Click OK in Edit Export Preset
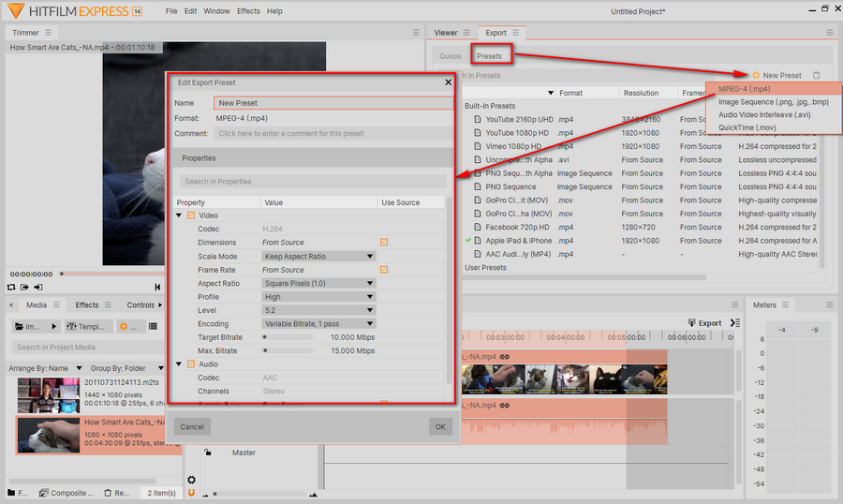843x504 pixels. [440, 427]
